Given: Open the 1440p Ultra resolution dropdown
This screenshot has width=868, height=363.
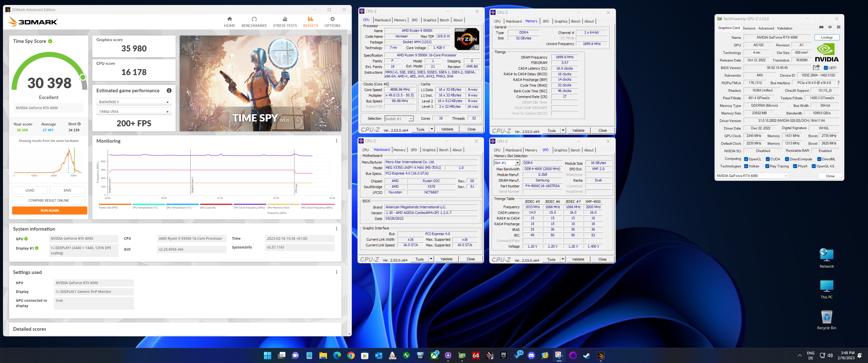Looking at the screenshot, I should (134, 111).
